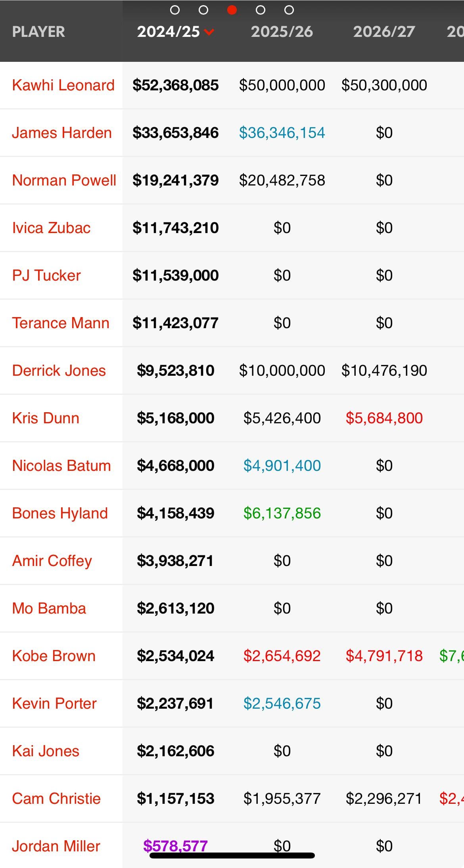This screenshot has height=868, width=464.
Task: Open James Harden's player link
Action: pos(62,133)
